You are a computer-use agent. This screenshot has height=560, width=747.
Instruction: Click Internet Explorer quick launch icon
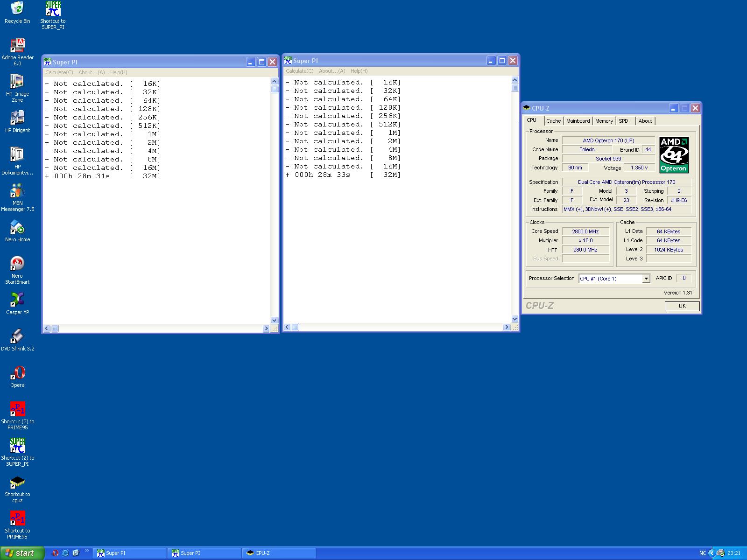[65, 553]
